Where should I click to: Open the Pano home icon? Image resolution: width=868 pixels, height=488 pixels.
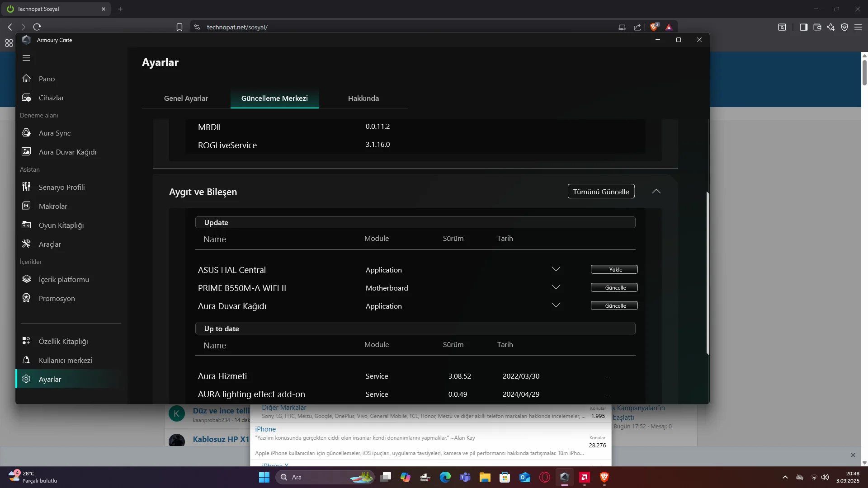(26, 79)
